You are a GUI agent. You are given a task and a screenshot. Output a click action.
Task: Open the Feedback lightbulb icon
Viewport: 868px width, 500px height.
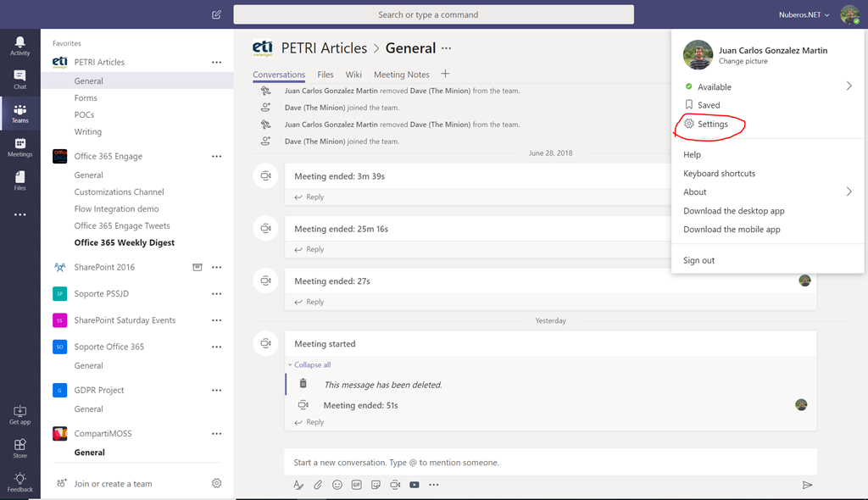click(20, 482)
